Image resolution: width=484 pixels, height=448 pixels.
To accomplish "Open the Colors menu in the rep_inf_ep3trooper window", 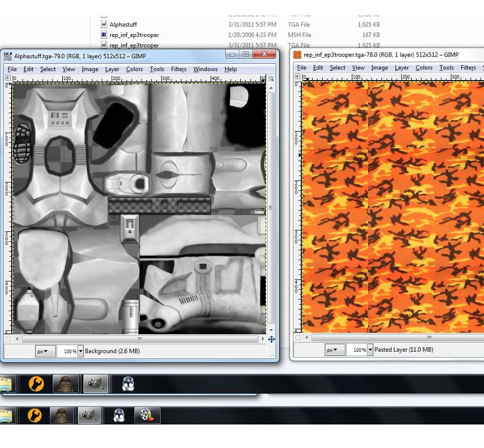I will (x=424, y=68).
